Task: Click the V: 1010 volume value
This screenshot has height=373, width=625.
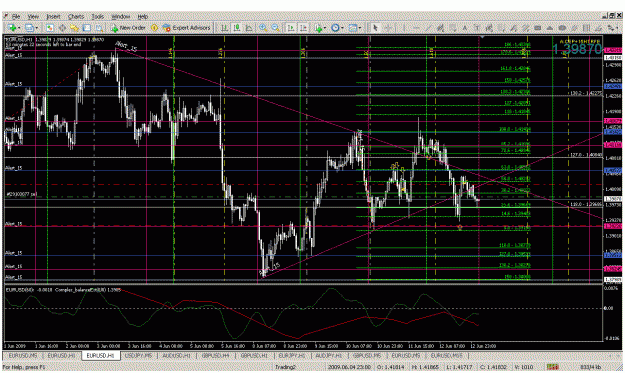Action: click(x=524, y=367)
